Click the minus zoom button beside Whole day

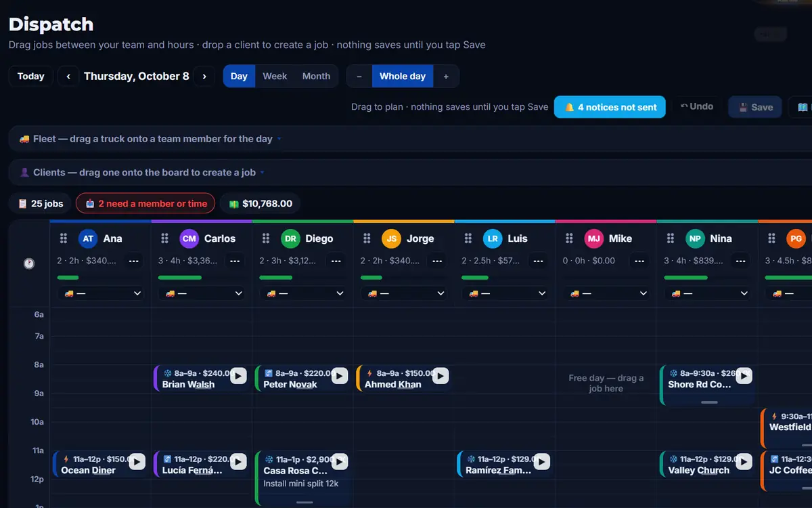pos(359,77)
